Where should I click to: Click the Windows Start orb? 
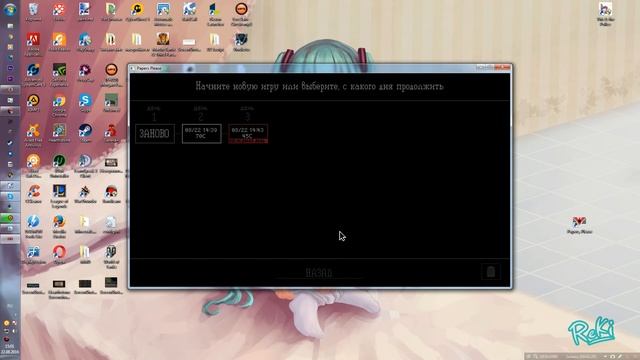coord(10,9)
